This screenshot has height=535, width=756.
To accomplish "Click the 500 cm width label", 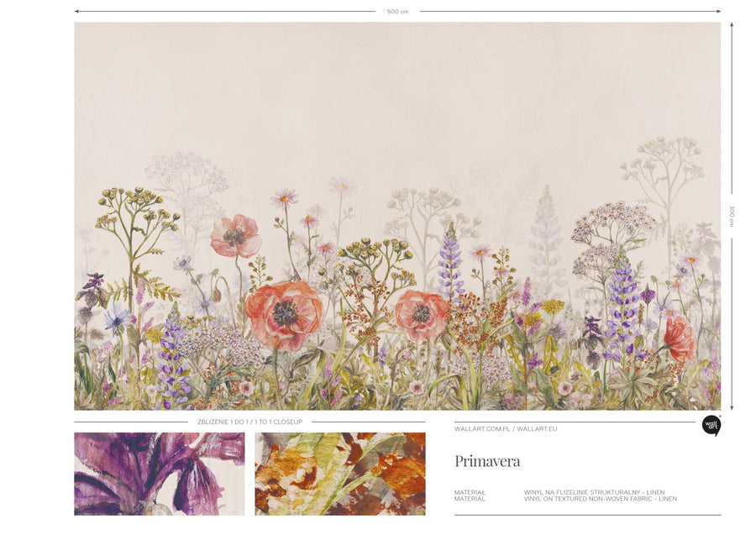I will (397, 12).
